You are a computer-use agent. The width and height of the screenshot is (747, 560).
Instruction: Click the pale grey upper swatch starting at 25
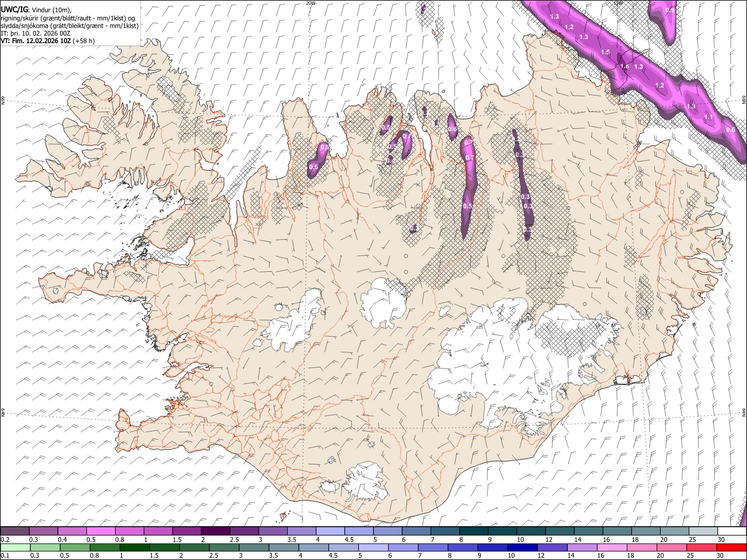[703, 531]
